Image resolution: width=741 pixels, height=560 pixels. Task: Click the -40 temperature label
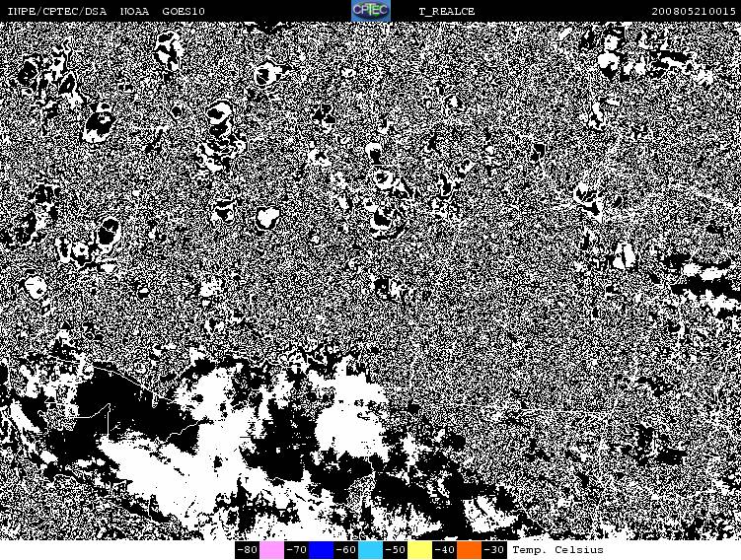coord(444,550)
